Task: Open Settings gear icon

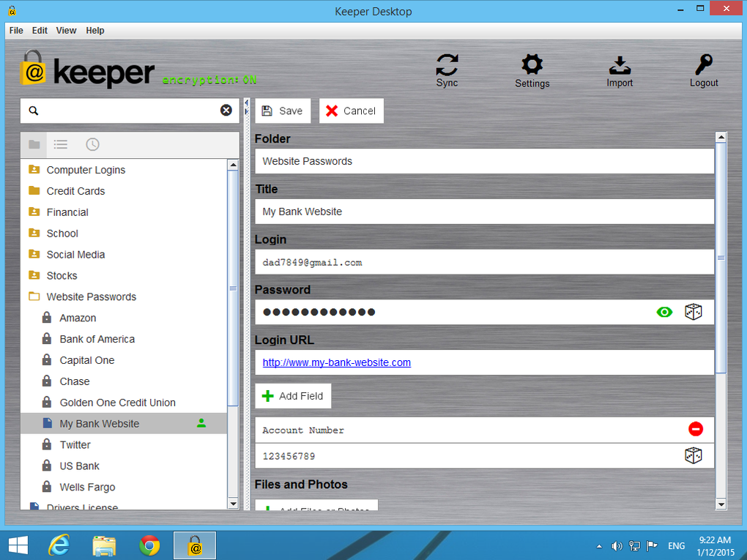Action: pos(532,64)
